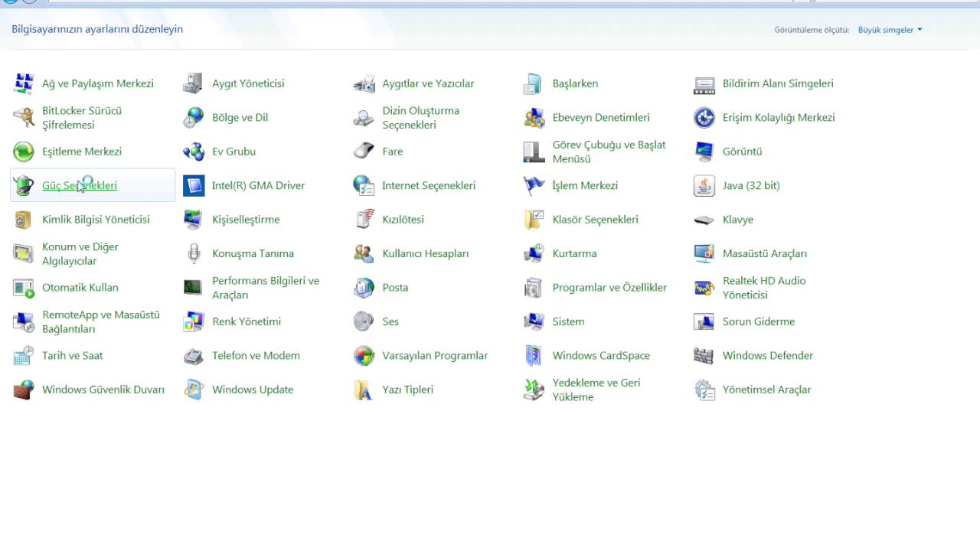
Task: Open the Ses speaker icon
Action: coord(364,321)
